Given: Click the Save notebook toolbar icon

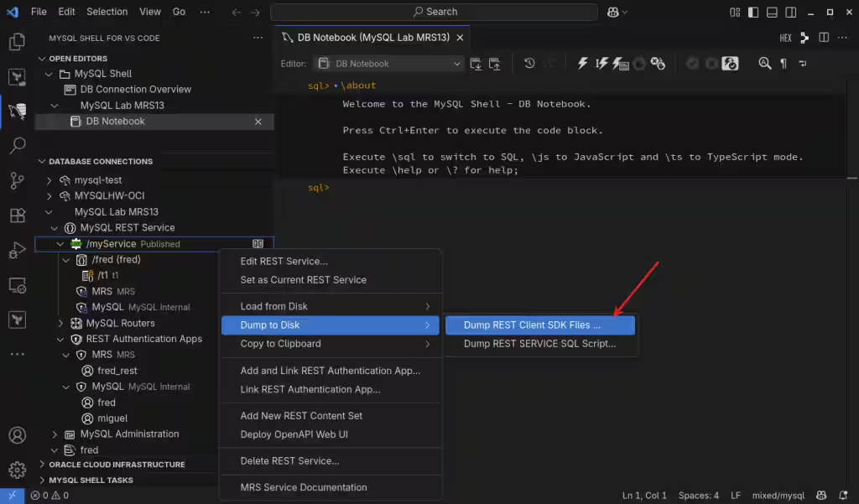Looking at the screenshot, I should pyautogui.click(x=476, y=64).
